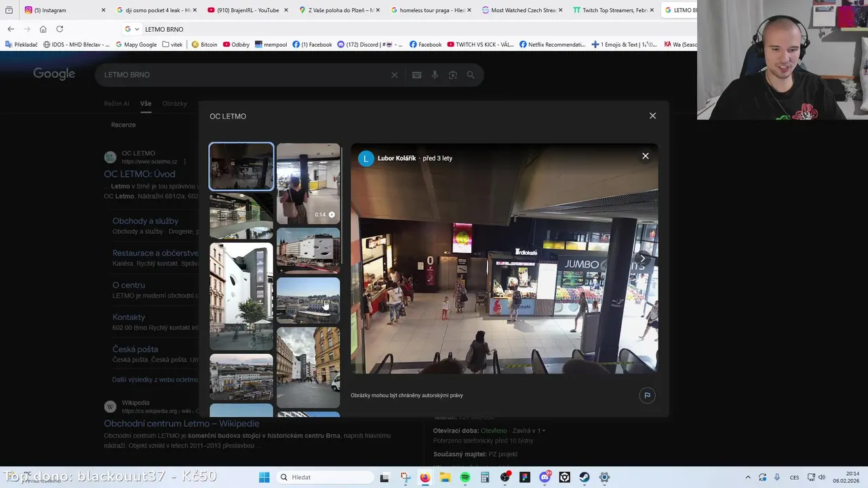Search by image with Google Lens icon

(453, 75)
